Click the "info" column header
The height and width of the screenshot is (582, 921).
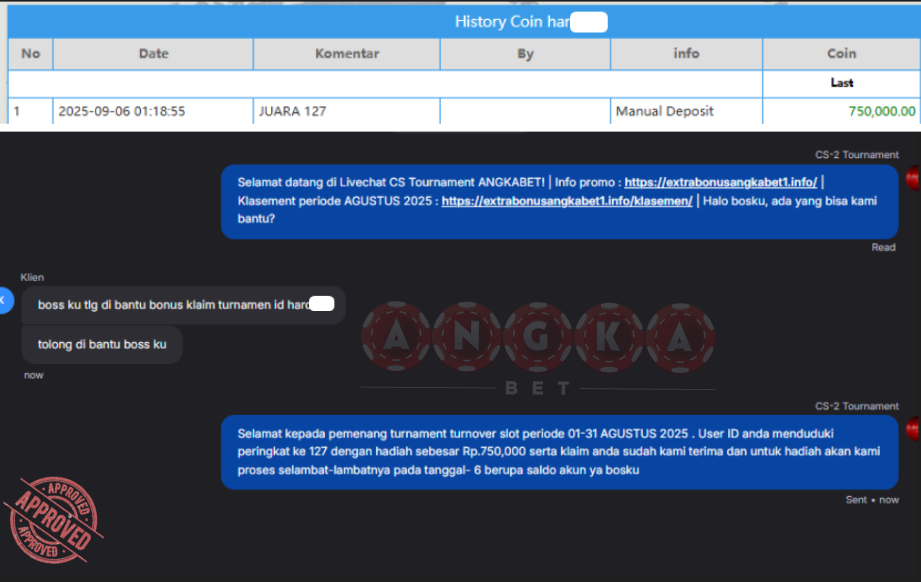pos(686,54)
